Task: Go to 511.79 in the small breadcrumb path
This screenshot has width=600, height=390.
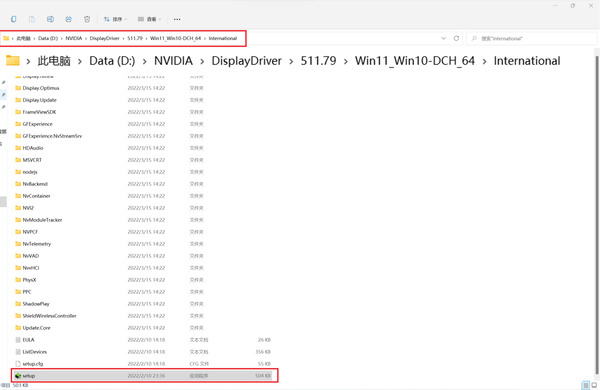Action: (x=135, y=38)
